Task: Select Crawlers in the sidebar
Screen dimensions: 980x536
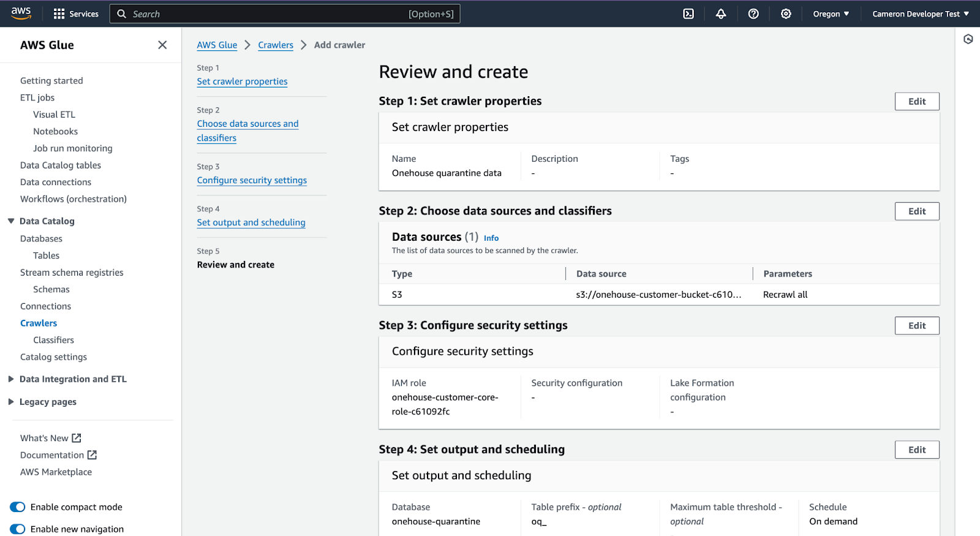Action: 39,323
